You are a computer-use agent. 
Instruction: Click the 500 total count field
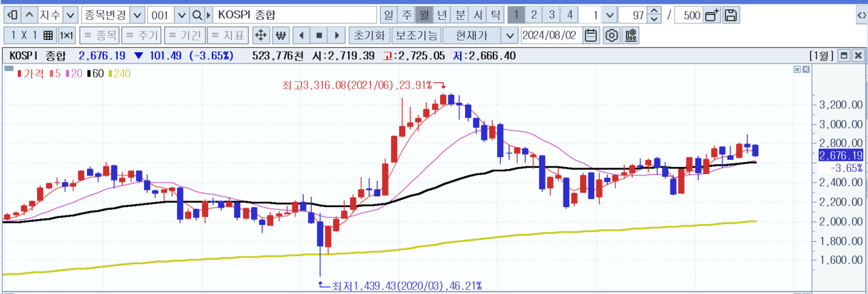pos(688,14)
